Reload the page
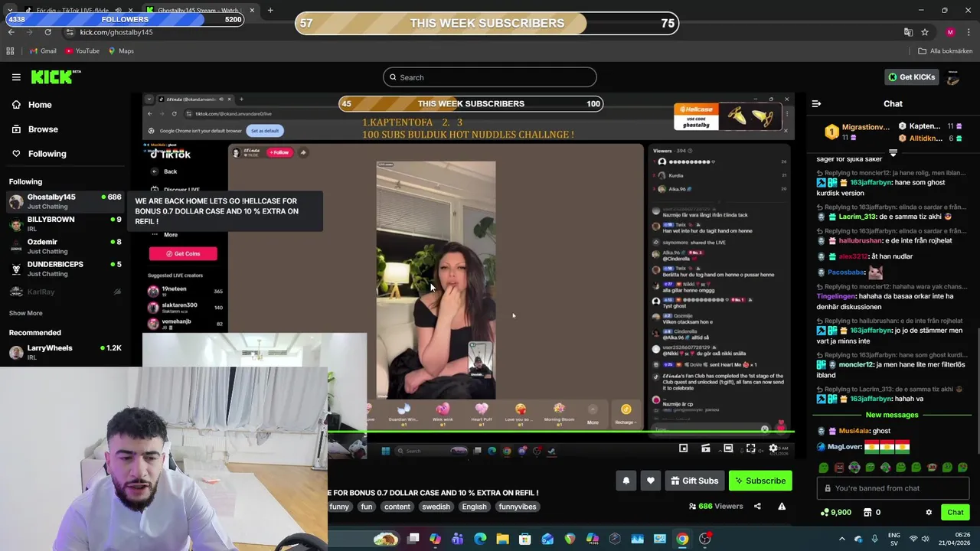 47,32
